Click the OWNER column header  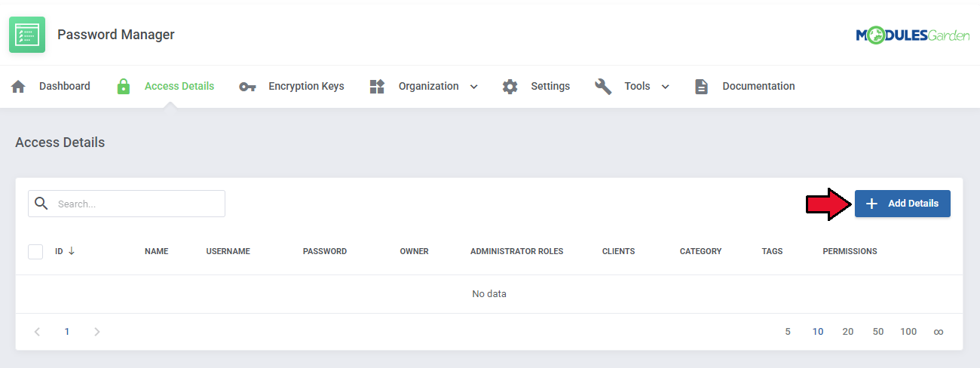(414, 251)
